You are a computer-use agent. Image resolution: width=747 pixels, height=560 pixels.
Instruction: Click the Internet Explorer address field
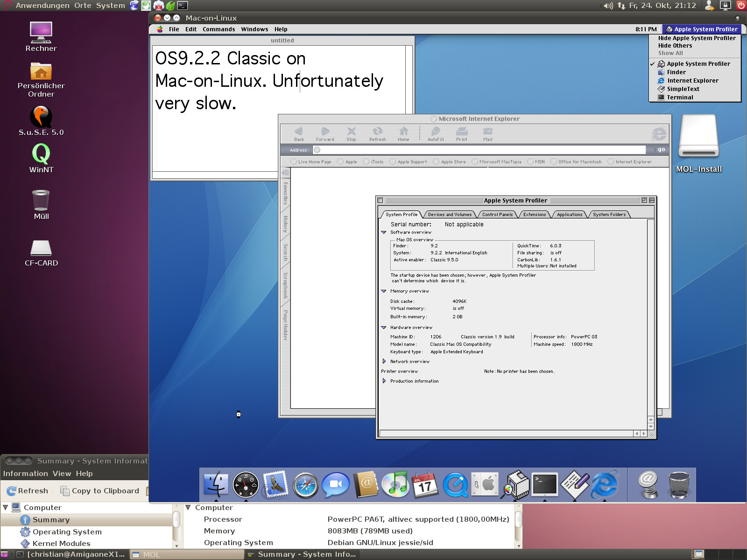pos(481,150)
